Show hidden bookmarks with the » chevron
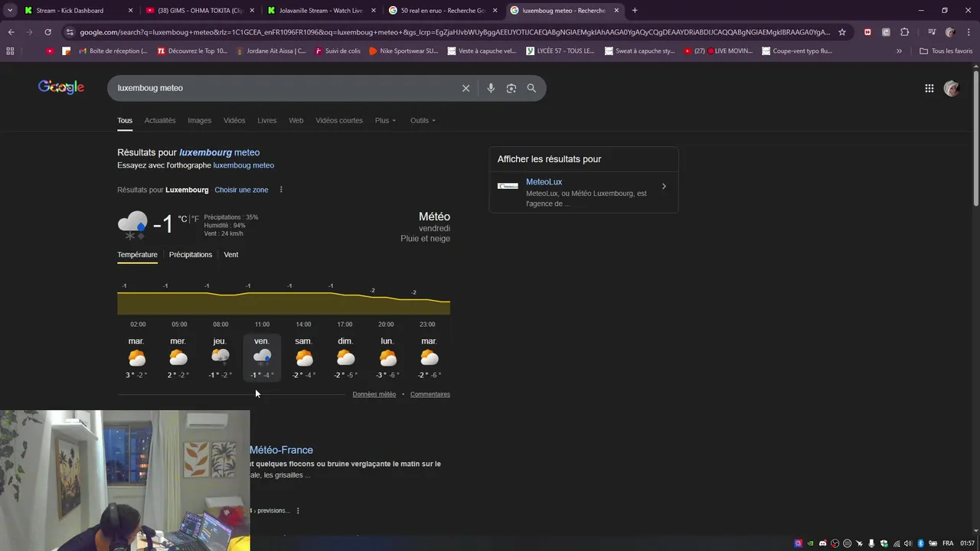This screenshot has height=551, width=980. tap(899, 51)
